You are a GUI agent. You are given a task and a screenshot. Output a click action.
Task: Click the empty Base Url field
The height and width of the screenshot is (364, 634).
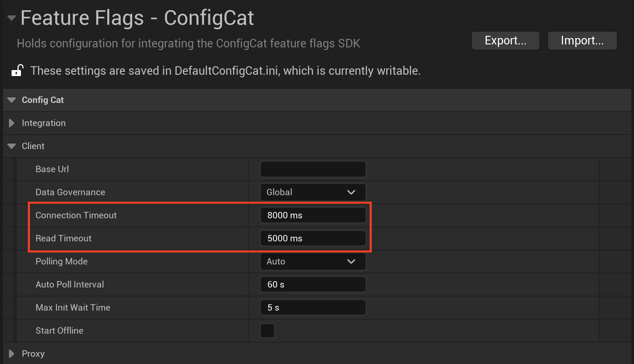(313, 169)
